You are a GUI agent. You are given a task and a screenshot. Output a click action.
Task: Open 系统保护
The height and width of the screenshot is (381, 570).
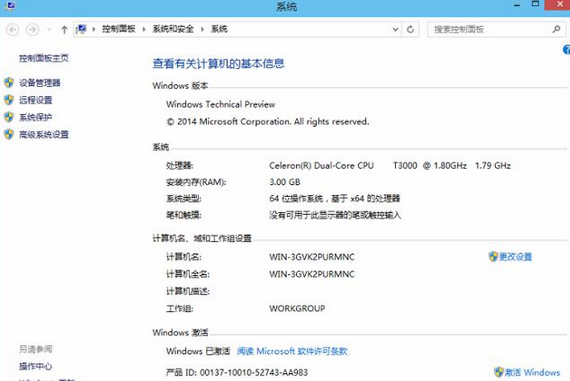[36, 117]
